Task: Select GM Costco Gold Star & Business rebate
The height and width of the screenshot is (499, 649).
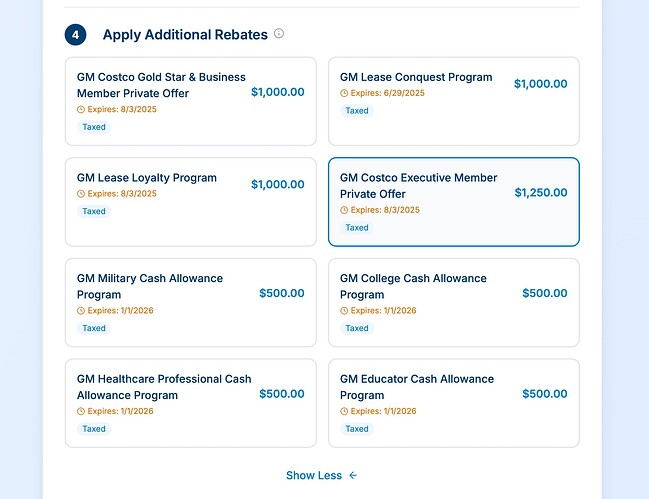Action: pyautogui.click(x=191, y=101)
